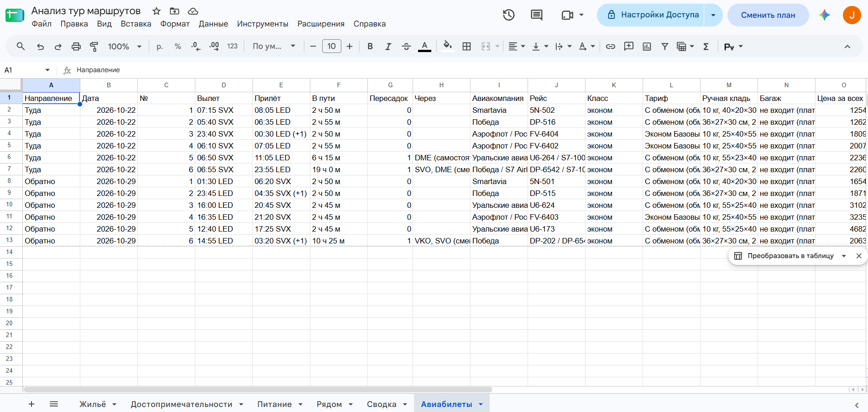Screen dimensions: 868x412
Task: Open the Gemini sparkle assistant
Action: click(x=825, y=15)
